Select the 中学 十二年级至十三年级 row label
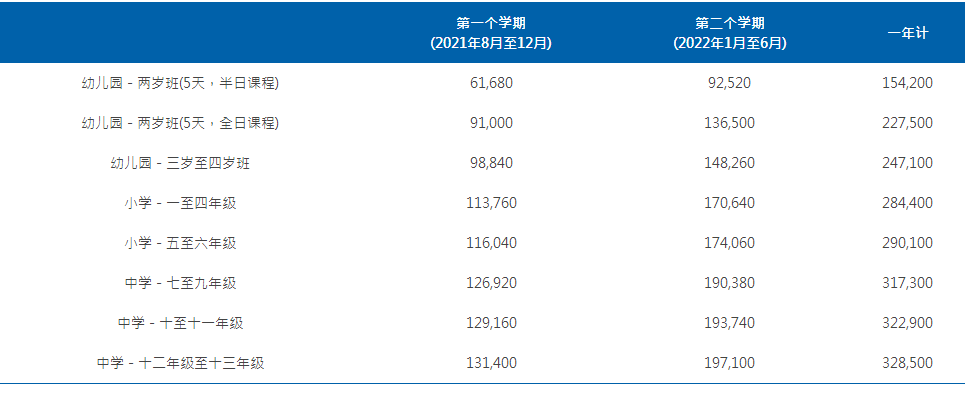The height and width of the screenshot is (397, 965). tap(180, 363)
